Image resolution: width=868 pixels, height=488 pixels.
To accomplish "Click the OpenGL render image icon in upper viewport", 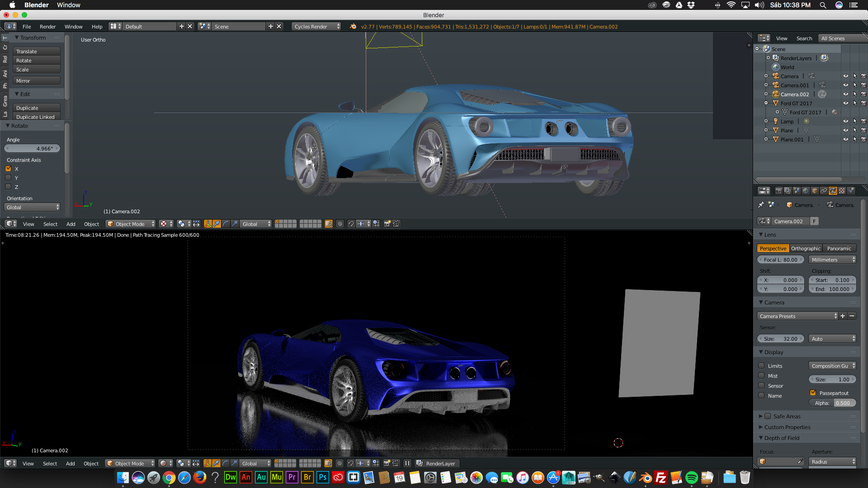I will pyautogui.click(x=387, y=224).
